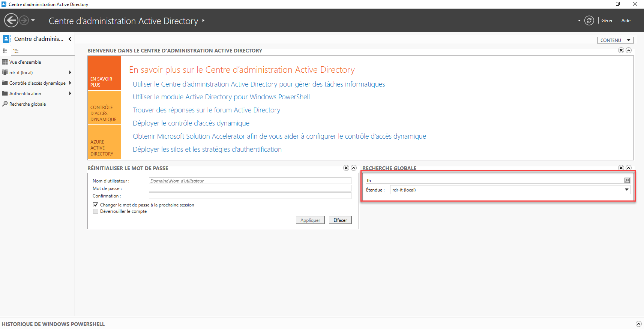644x329 pixels.
Task: Click the En savoir plus heading
Action: point(242,70)
